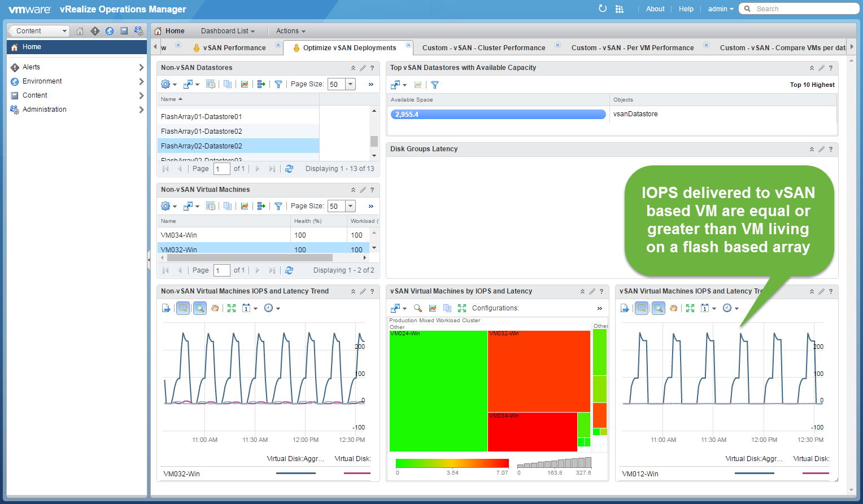Click the filter funnel icon in Non-vSAN Virtual Machines toolbar
This screenshot has height=504, width=863.
pyautogui.click(x=278, y=206)
